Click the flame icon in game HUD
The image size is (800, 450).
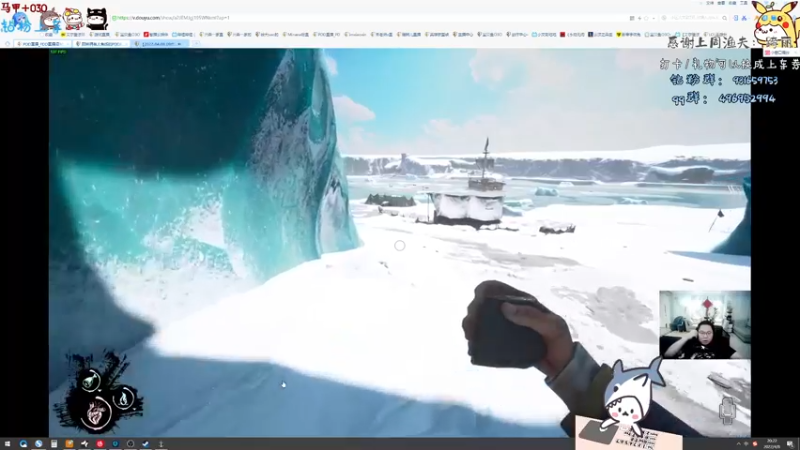click(x=124, y=398)
